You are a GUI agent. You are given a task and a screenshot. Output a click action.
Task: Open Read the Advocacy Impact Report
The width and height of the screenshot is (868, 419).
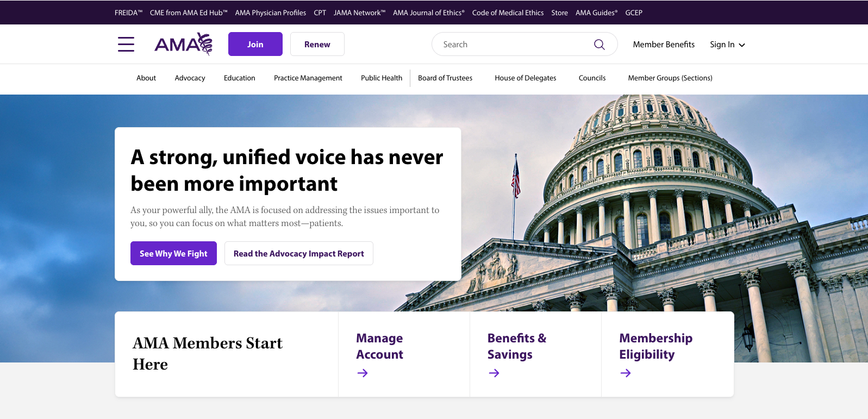pyautogui.click(x=299, y=253)
